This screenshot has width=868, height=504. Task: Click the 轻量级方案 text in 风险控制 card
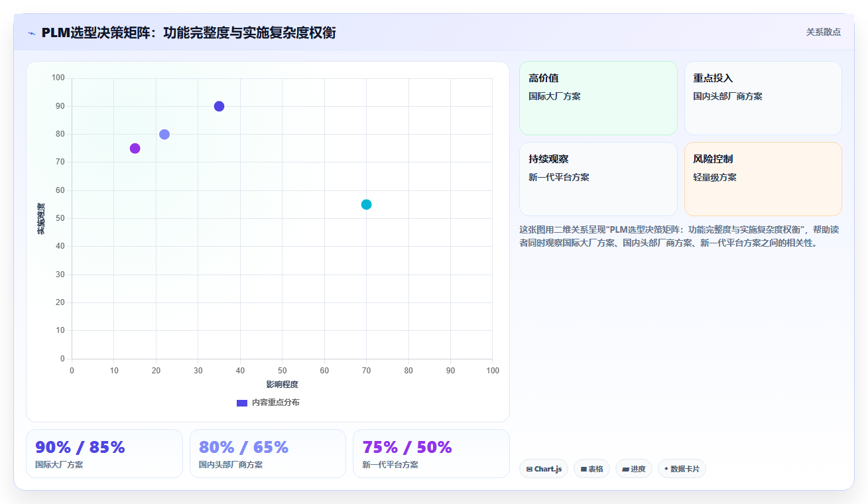(715, 177)
